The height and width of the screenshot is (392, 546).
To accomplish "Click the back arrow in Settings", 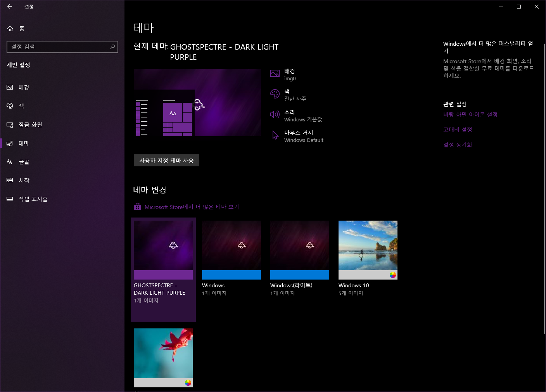I will 10,7.
